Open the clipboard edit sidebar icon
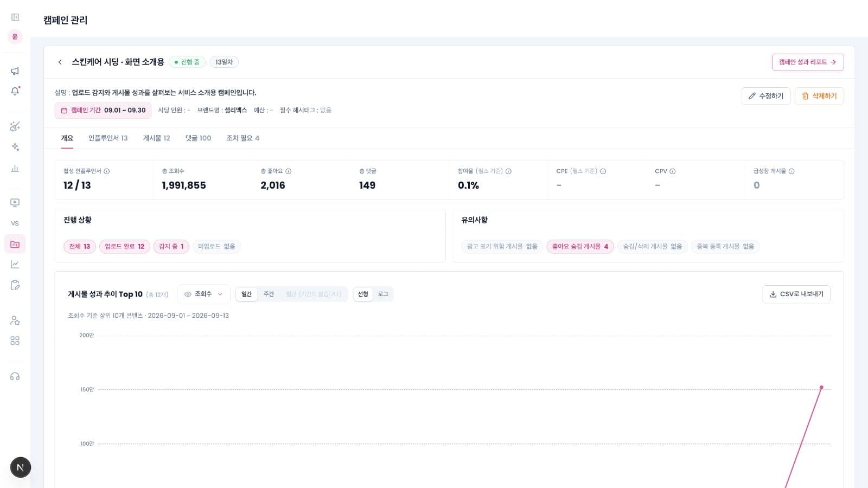The image size is (868, 488). (x=15, y=285)
